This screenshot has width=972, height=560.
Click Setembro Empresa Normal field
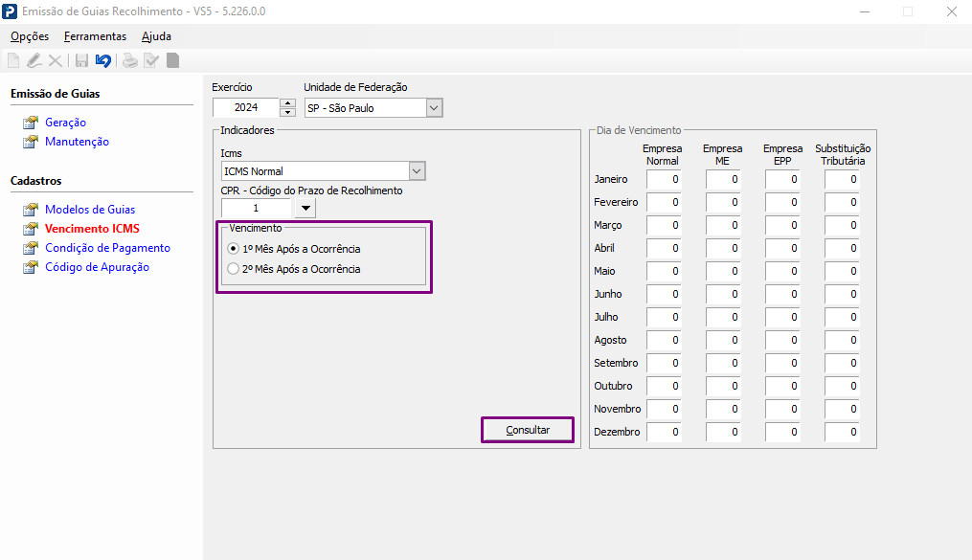(x=664, y=363)
